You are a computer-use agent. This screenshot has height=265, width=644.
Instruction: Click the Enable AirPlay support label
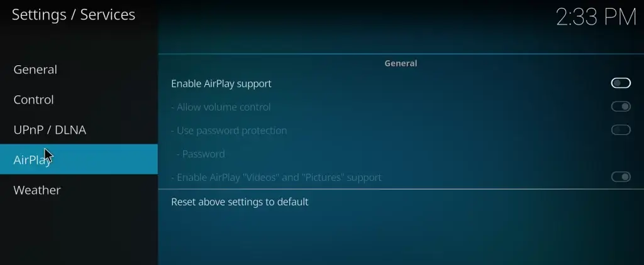221,84
